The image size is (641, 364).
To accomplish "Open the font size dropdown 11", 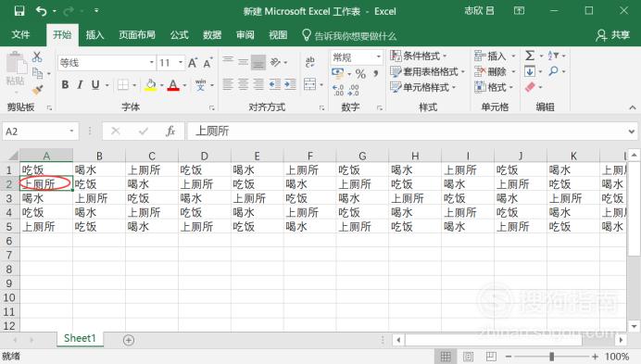I will tap(181, 63).
